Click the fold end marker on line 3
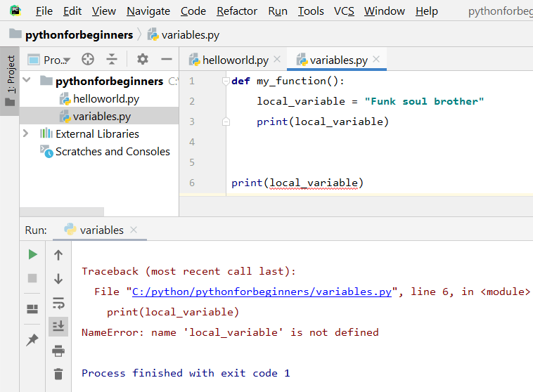The width and height of the screenshot is (533, 392). pyautogui.click(x=226, y=122)
